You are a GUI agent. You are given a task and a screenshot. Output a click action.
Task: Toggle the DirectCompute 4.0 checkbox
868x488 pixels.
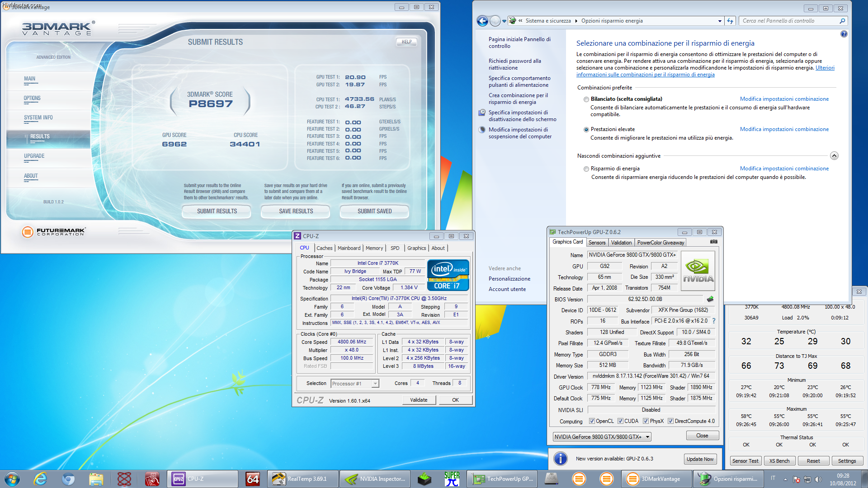point(670,421)
